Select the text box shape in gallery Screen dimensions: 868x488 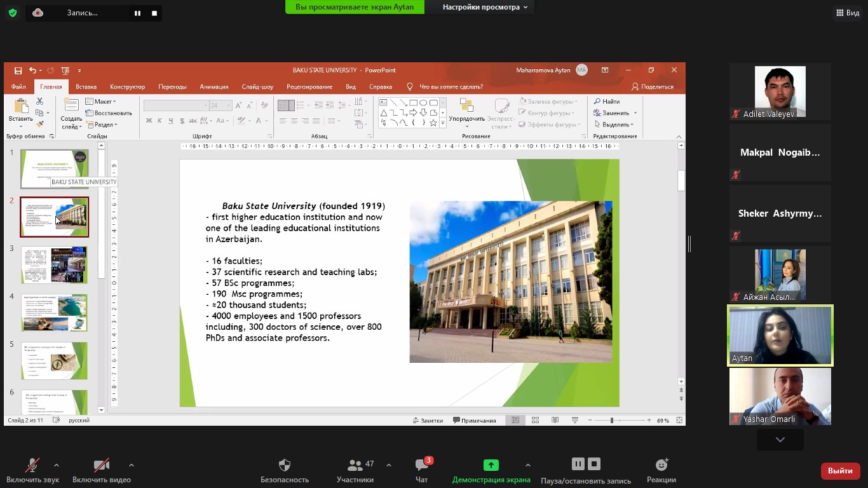[x=383, y=102]
